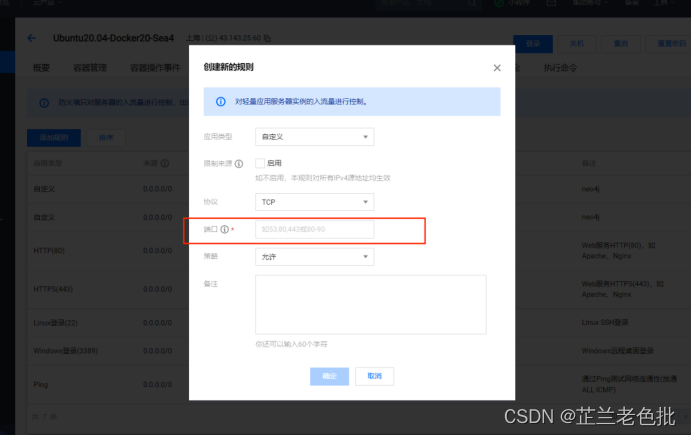Open the 协议 dropdown showing TCP
The height and width of the screenshot is (436, 692).
tap(315, 202)
